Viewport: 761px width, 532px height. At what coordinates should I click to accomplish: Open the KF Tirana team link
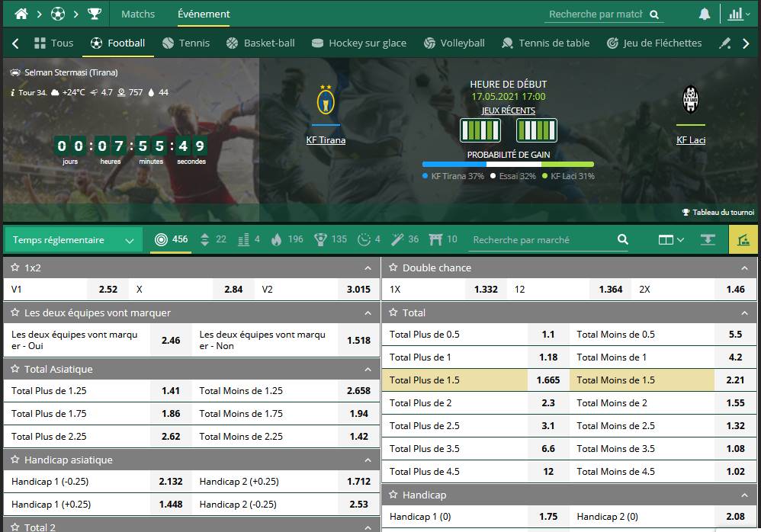(x=326, y=140)
